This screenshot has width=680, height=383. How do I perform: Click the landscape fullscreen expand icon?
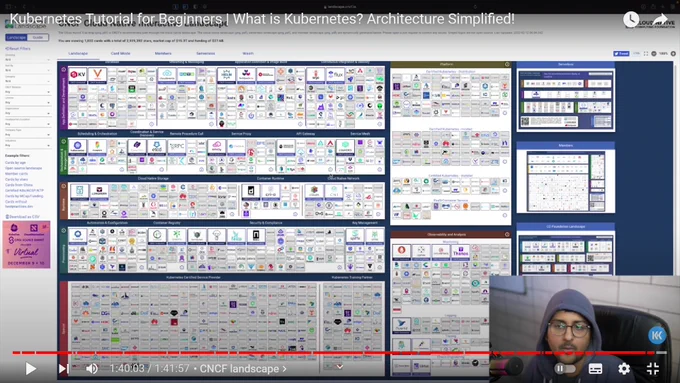click(646, 54)
